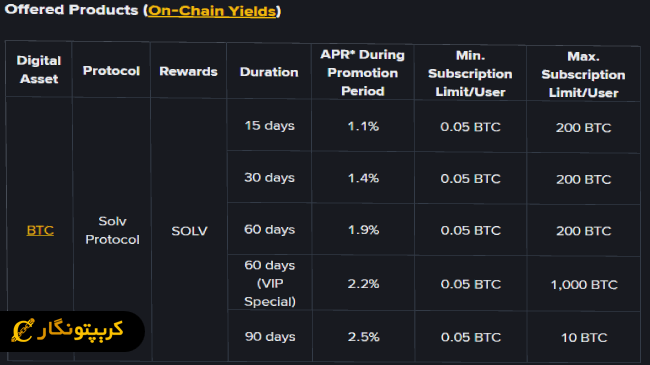Click the Solv Protocol cell

(112, 230)
